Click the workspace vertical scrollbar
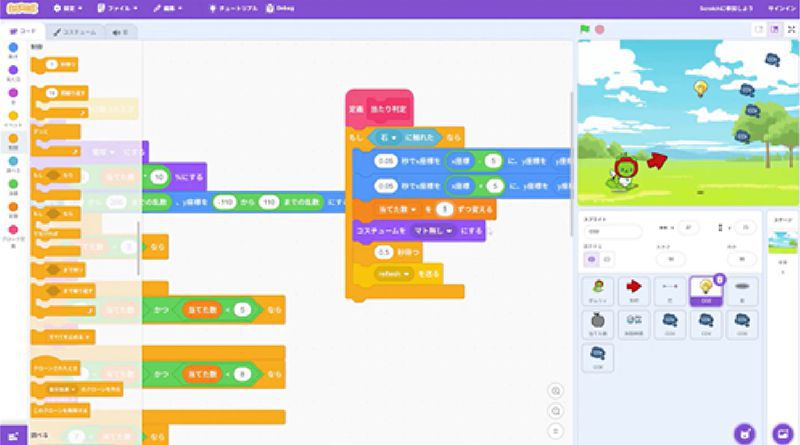This screenshot has height=445, width=800. (x=571, y=163)
